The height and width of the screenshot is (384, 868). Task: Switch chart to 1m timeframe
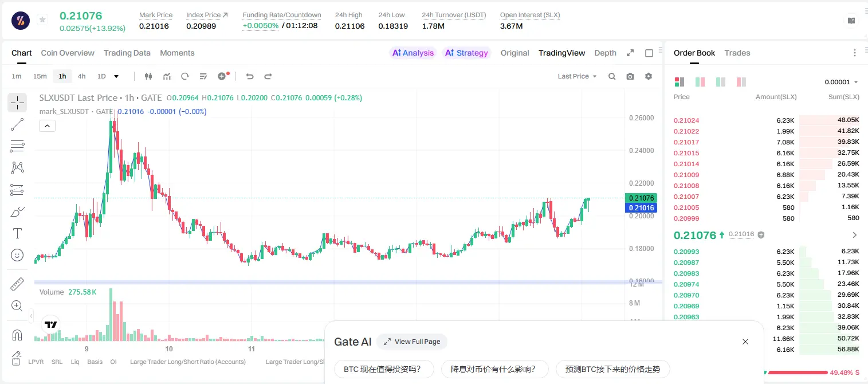coord(17,76)
